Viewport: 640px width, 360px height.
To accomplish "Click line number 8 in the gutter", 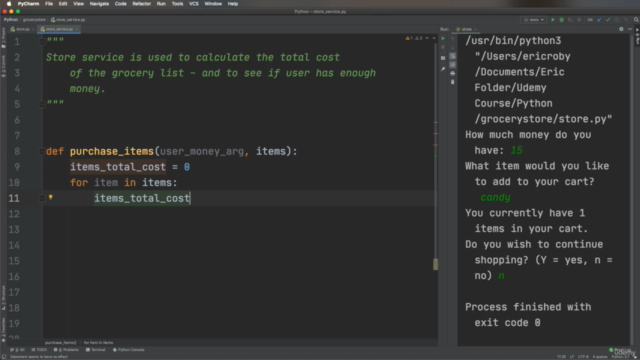I will (17, 151).
